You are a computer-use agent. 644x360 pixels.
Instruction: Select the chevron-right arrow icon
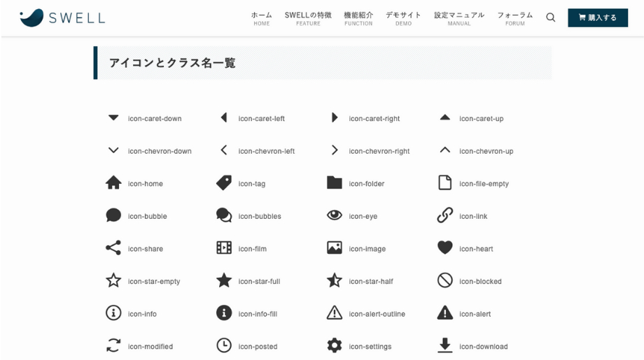point(335,150)
